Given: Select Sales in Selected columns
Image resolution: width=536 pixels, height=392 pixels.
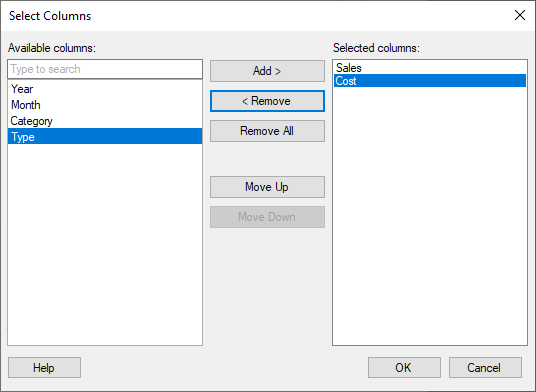Looking at the screenshot, I should [430, 68].
